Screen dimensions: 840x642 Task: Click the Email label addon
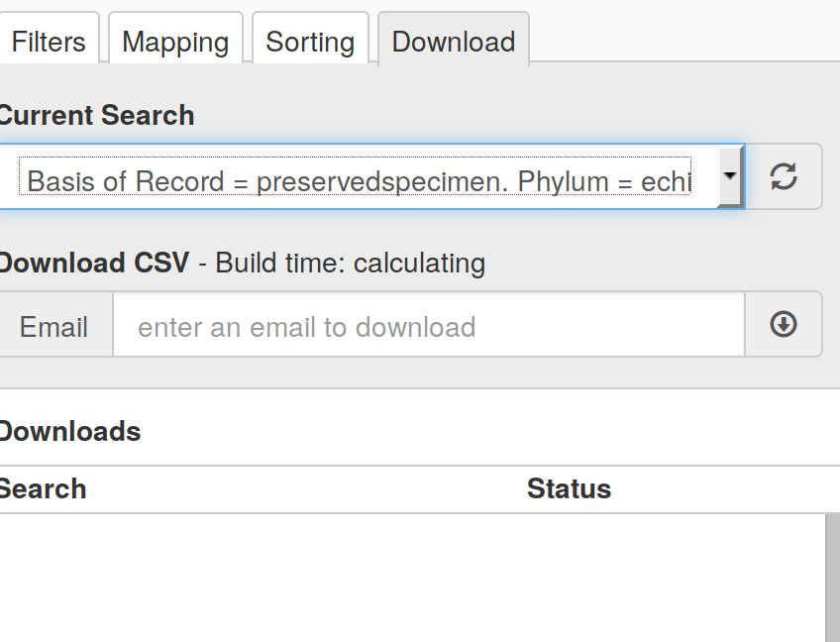tap(53, 326)
